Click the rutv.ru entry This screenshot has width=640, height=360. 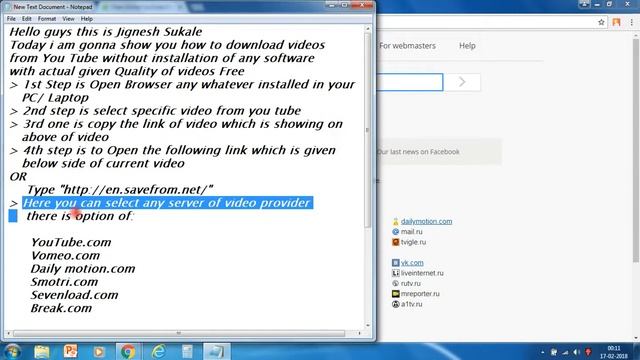click(x=410, y=283)
